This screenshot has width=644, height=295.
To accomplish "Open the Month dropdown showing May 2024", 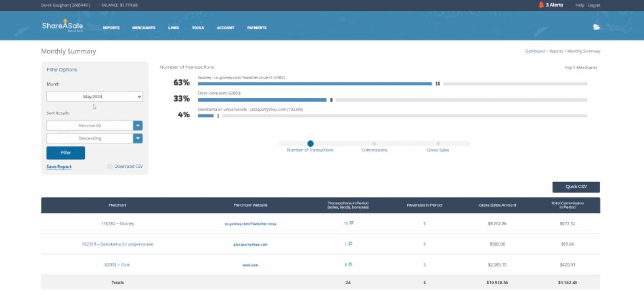I will pos(95,97).
